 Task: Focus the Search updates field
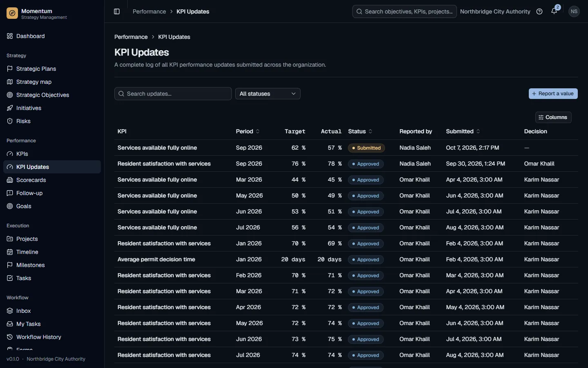point(173,94)
